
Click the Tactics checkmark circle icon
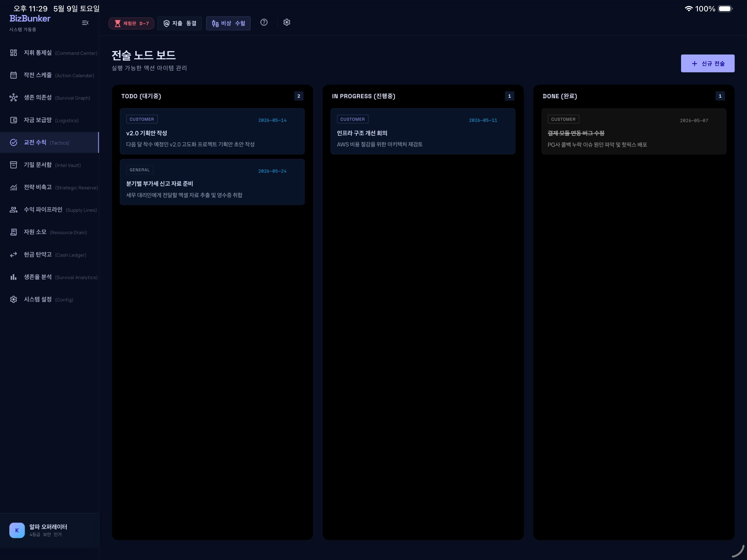click(14, 142)
